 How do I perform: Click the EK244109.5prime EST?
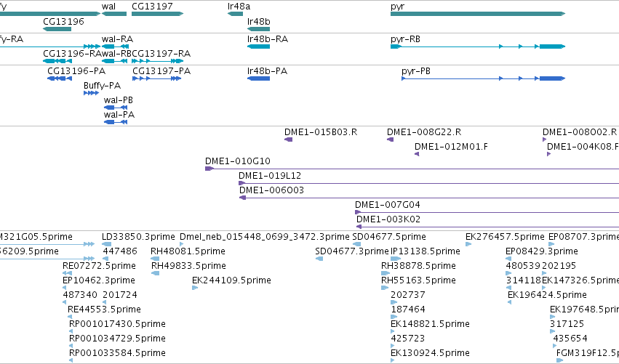pos(195,288)
